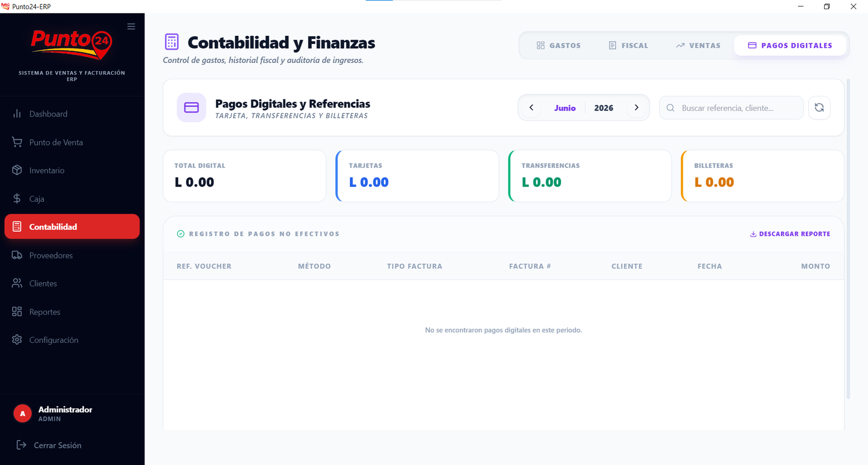This screenshot has width=868, height=465.
Task: Switch to the Fiscal tab
Action: pyautogui.click(x=629, y=46)
